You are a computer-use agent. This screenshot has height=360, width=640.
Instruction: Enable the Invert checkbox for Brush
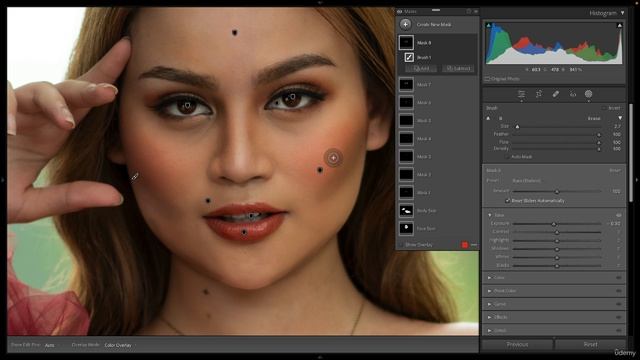click(x=604, y=108)
